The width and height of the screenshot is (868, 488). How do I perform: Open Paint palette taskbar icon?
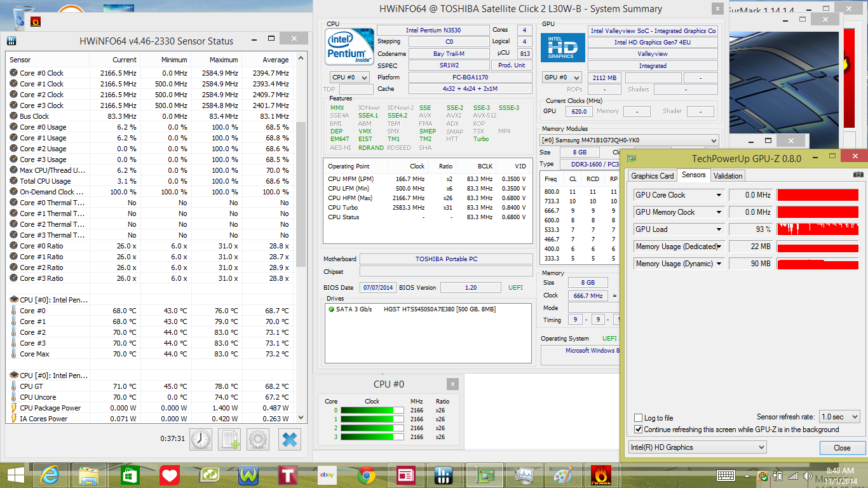[563, 475]
